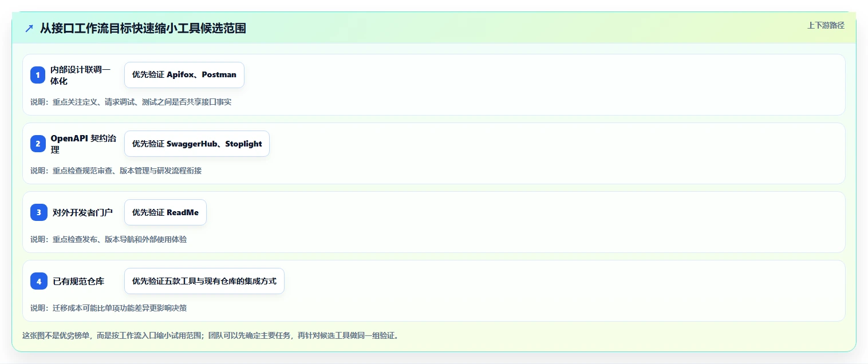Select the OpenAPI 契约治理 label
The image size is (868, 364).
tap(83, 144)
